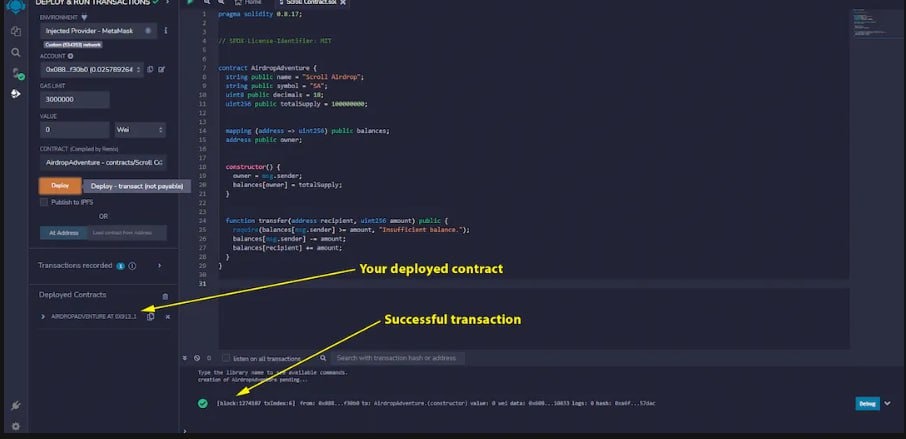906x439 pixels.
Task: Open the Remix logo home icon
Action: point(16,7)
